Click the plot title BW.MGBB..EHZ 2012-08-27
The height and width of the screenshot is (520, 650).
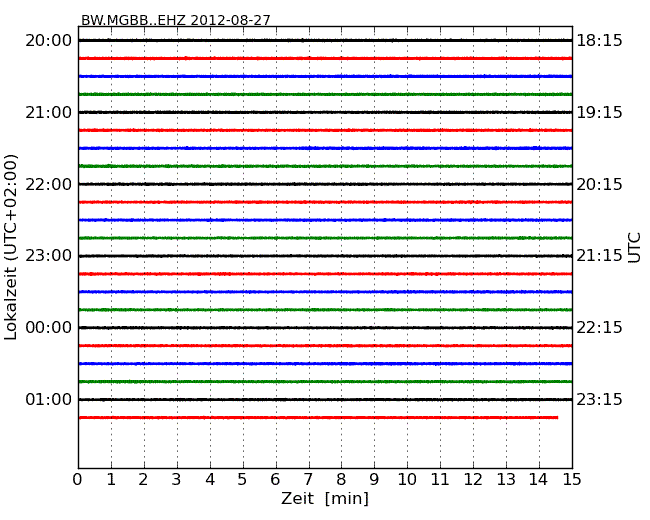(175, 20)
